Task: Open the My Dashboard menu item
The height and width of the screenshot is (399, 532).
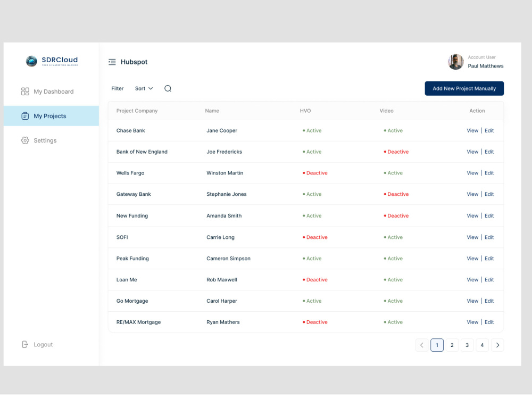Action: click(x=51, y=92)
